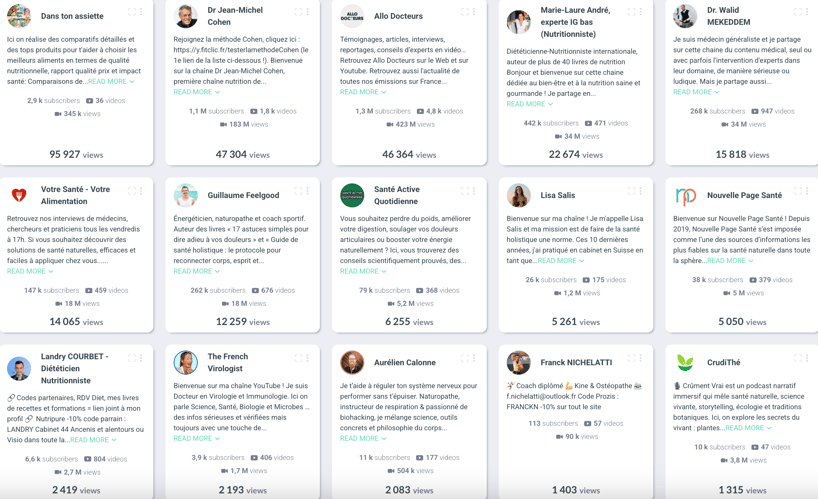Click Guillaume Feelgood avatar picture
The image size is (818, 499).
[x=185, y=195]
